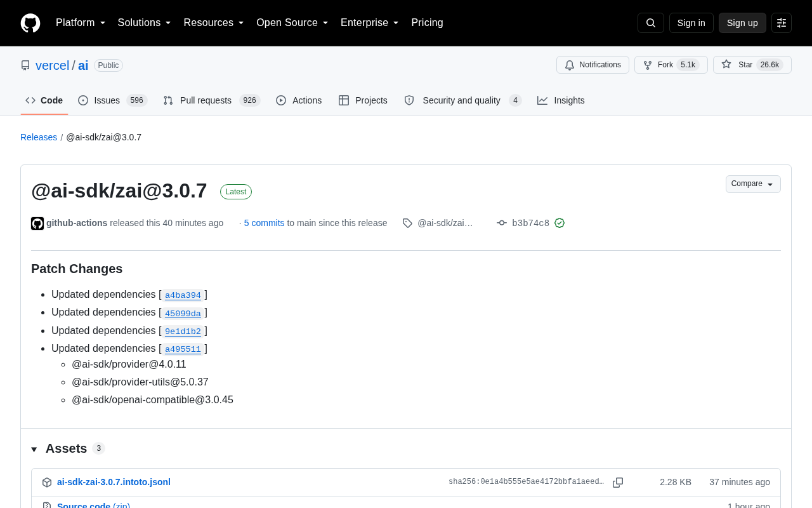
Task: Star the vercel/ai repository
Action: 752,65
